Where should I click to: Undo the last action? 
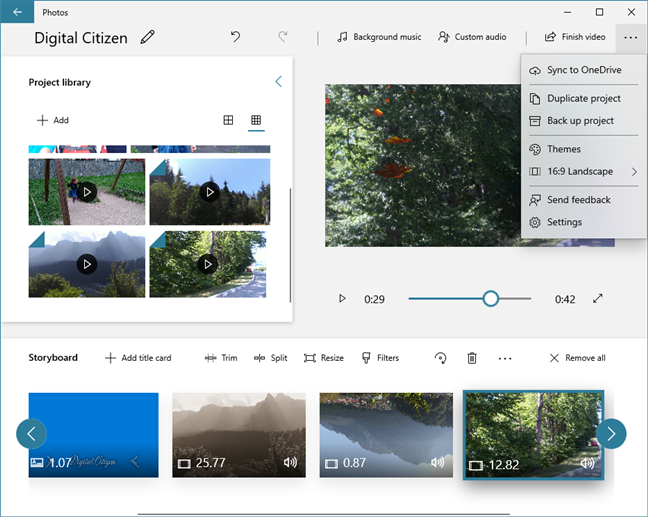point(235,37)
